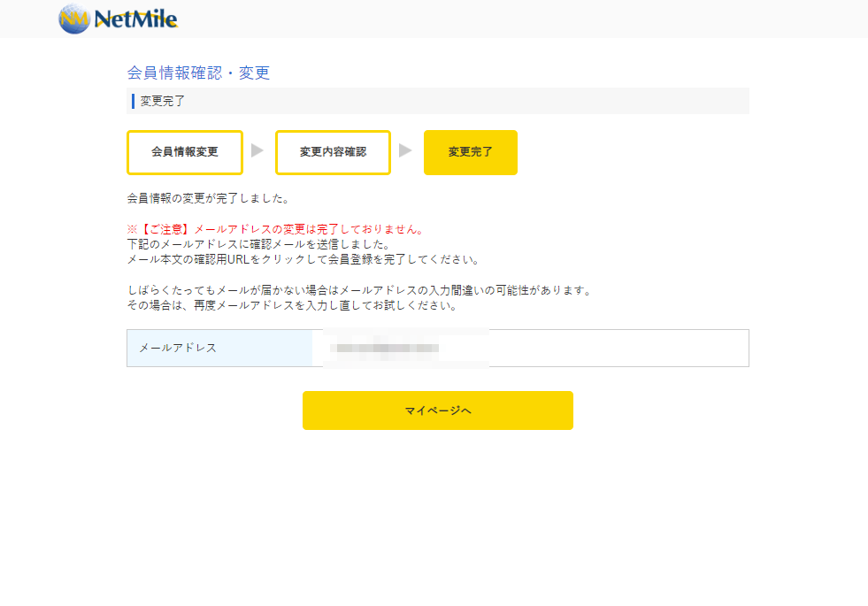This screenshot has width=868, height=606.
Task: Click the メールアドレス label cell
Action: [x=219, y=348]
